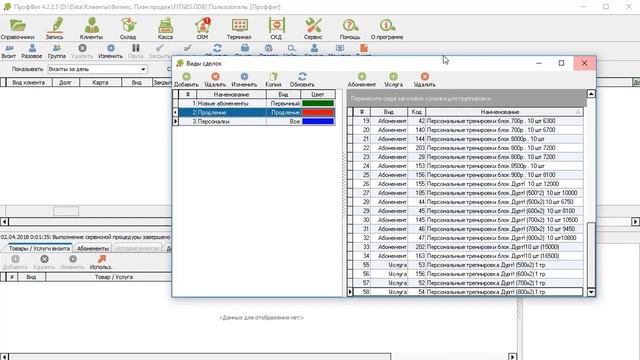This screenshot has width=640, height=360.
Task: Click Первичный type cell of Новые абонементы
Action: tap(284, 103)
